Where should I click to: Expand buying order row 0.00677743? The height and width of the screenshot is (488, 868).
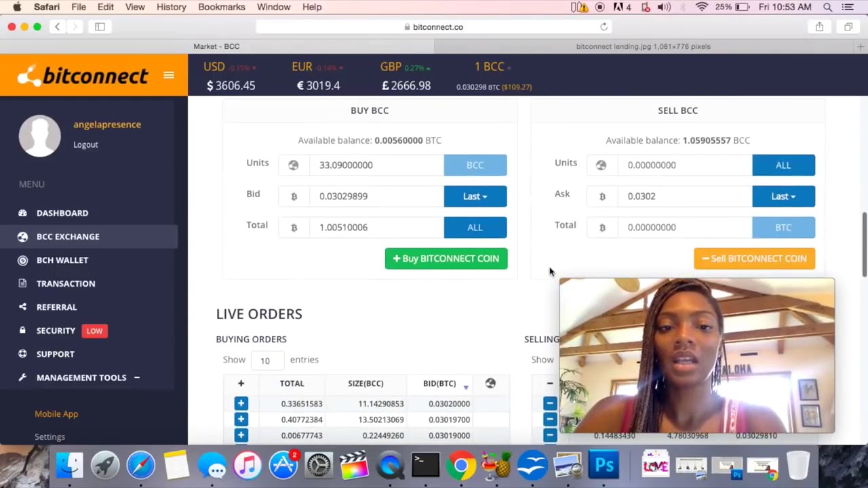241,435
